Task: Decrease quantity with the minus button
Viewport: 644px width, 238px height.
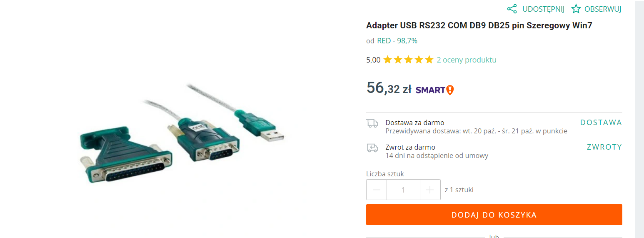Action: 377,190
